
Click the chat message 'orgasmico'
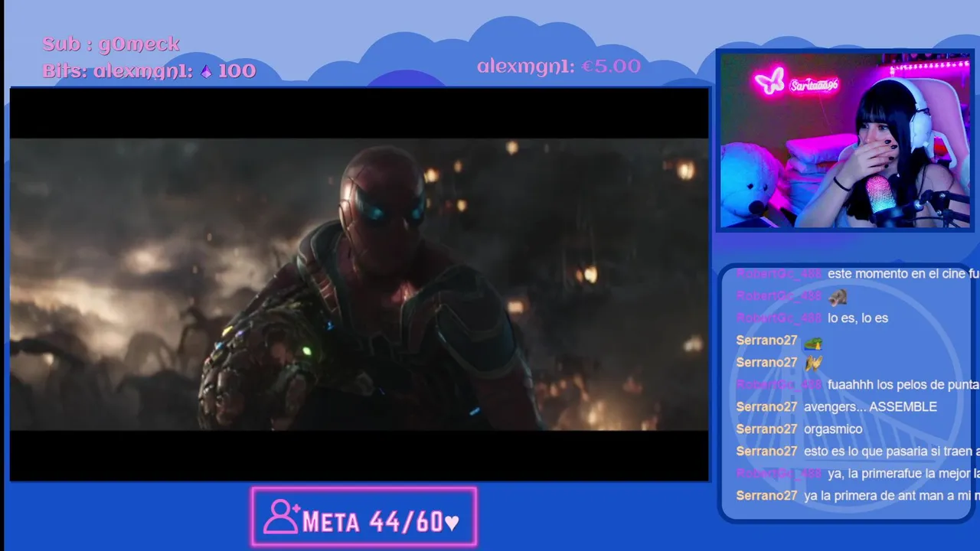click(833, 429)
